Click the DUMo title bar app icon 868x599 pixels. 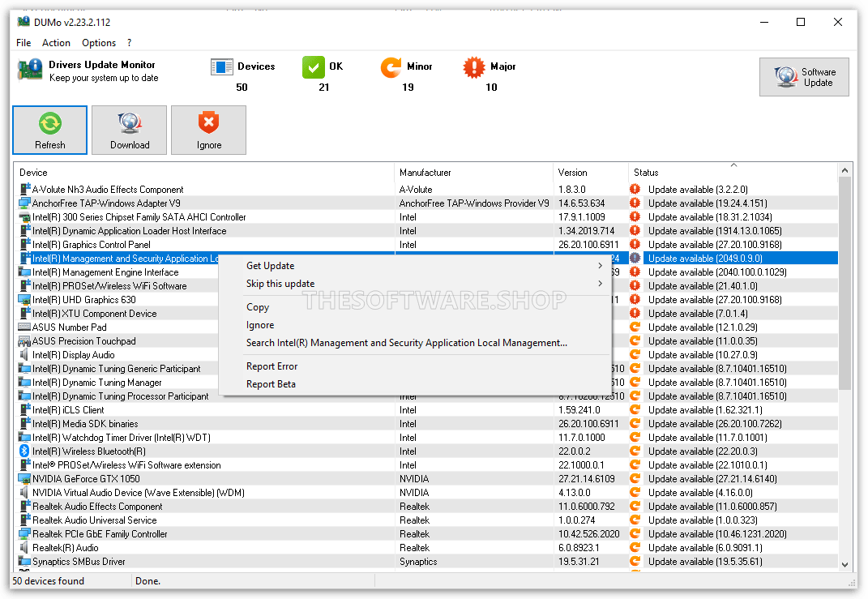point(24,22)
